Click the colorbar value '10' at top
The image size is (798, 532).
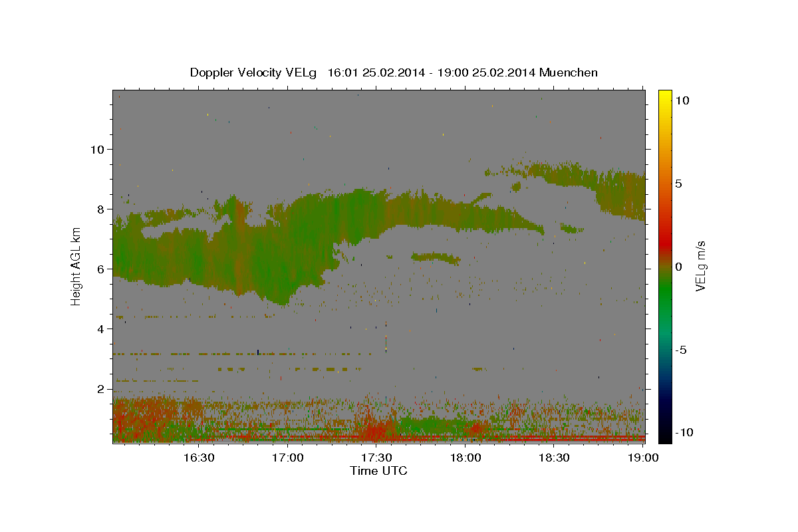tap(683, 100)
